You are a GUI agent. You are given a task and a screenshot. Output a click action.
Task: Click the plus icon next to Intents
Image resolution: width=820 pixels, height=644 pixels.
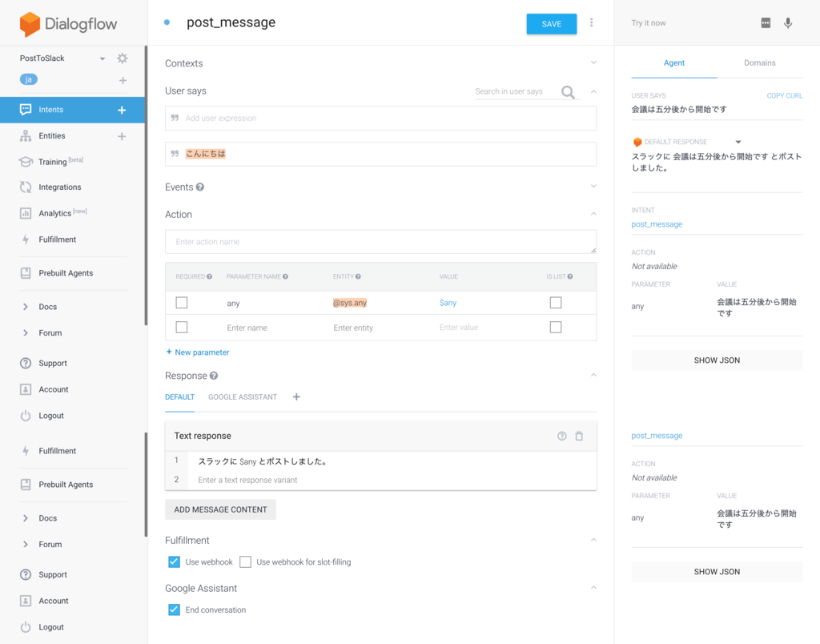(x=122, y=110)
